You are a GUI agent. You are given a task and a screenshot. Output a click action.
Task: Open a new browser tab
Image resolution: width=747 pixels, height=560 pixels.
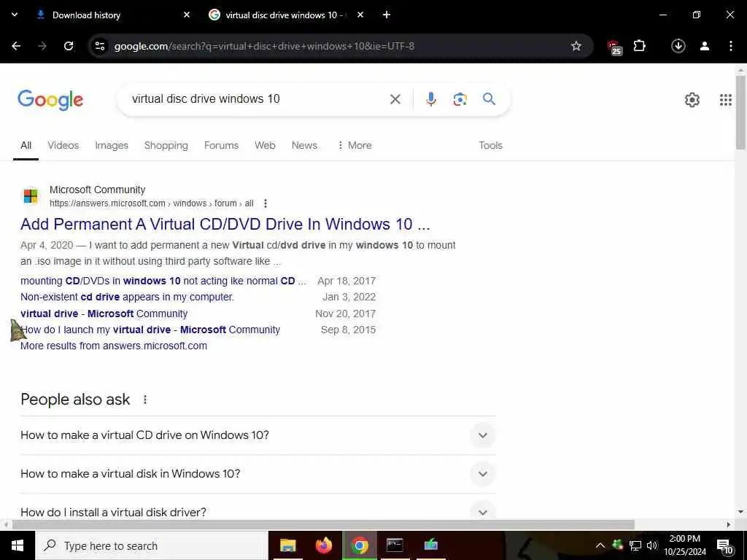(x=387, y=15)
